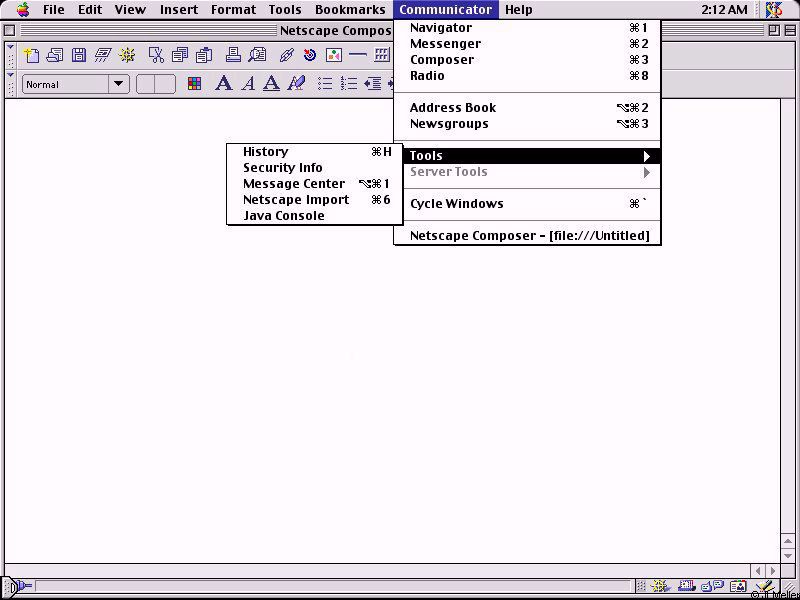Apply italic with the italic A icon
Screen dimensions: 800x600
pos(248,83)
